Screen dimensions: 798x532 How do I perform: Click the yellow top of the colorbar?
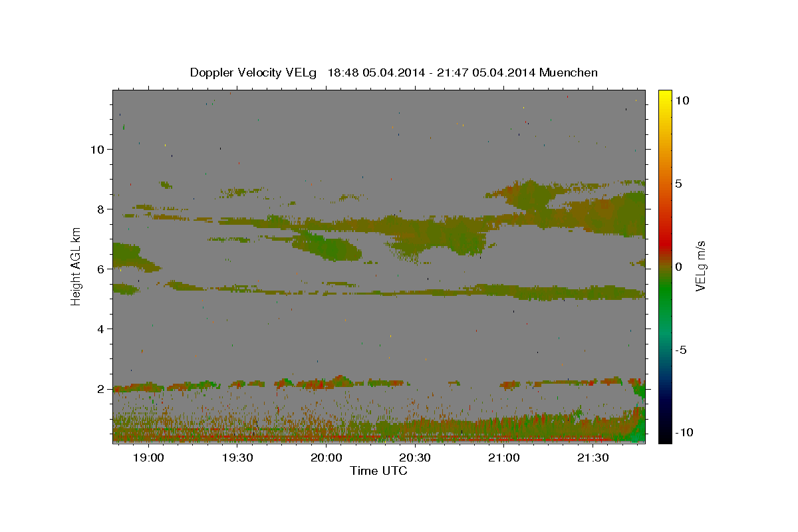[x=664, y=96]
